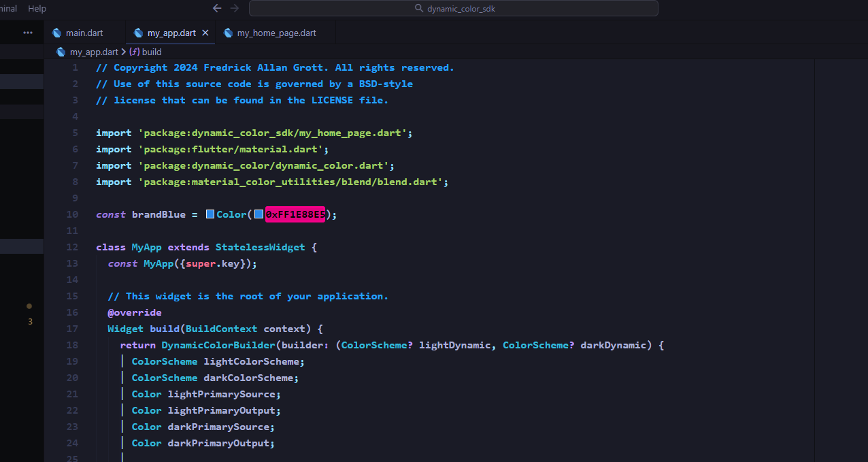Switch to the my_home_page.dart tab
The height and width of the screenshot is (462, 868).
pos(275,32)
